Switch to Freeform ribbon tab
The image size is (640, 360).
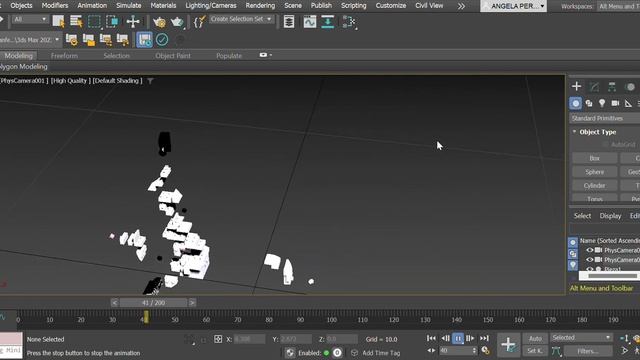point(64,56)
